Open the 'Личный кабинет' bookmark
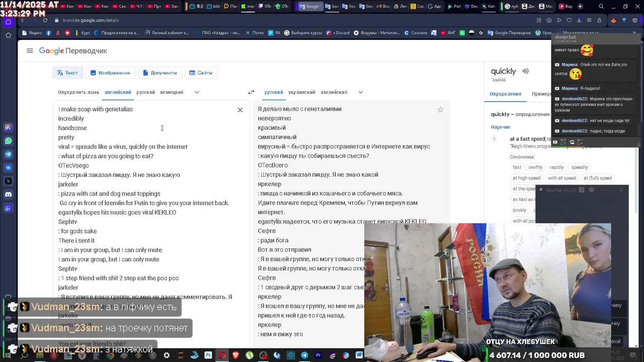This screenshot has width=644, height=362. pos(167,33)
